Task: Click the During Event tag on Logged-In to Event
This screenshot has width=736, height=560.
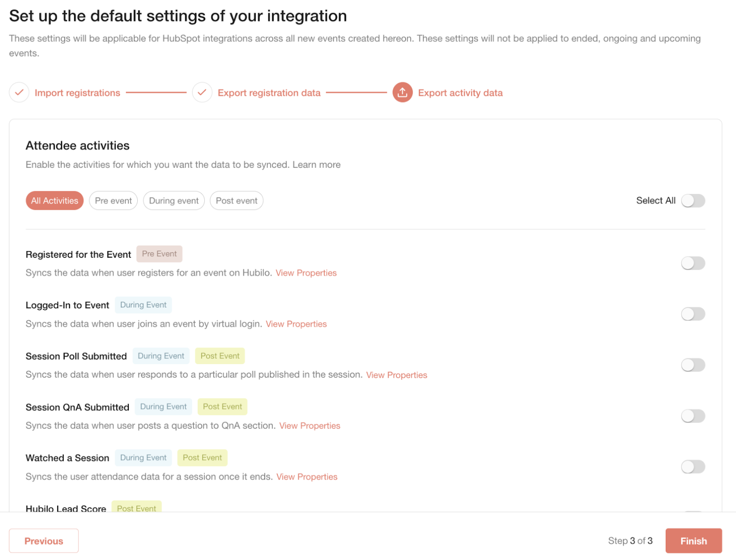Action: [143, 305]
